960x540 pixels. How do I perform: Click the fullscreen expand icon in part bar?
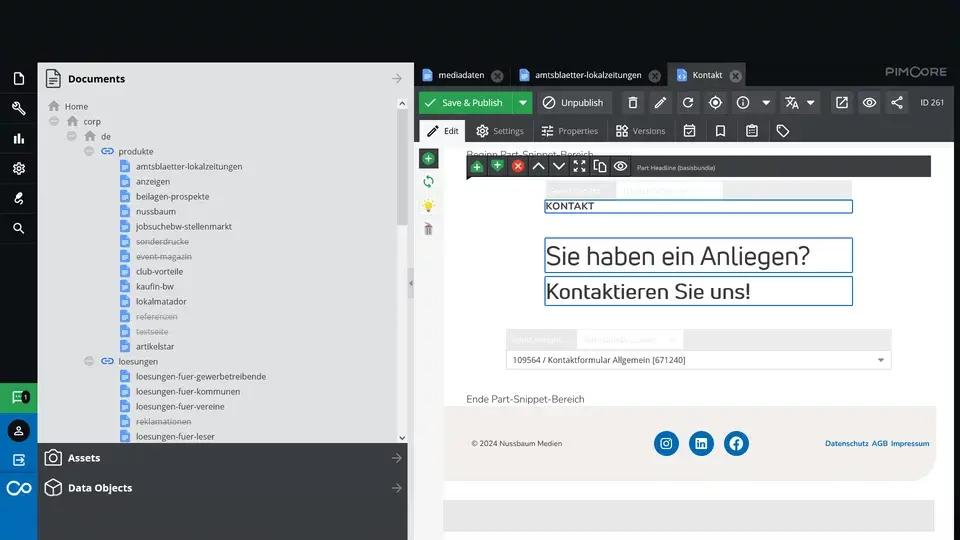click(x=579, y=167)
